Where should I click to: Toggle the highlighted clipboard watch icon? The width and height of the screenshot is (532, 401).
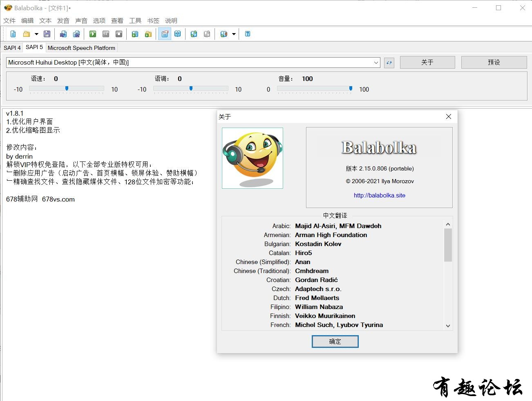pyautogui.click(x=165, y=34)
